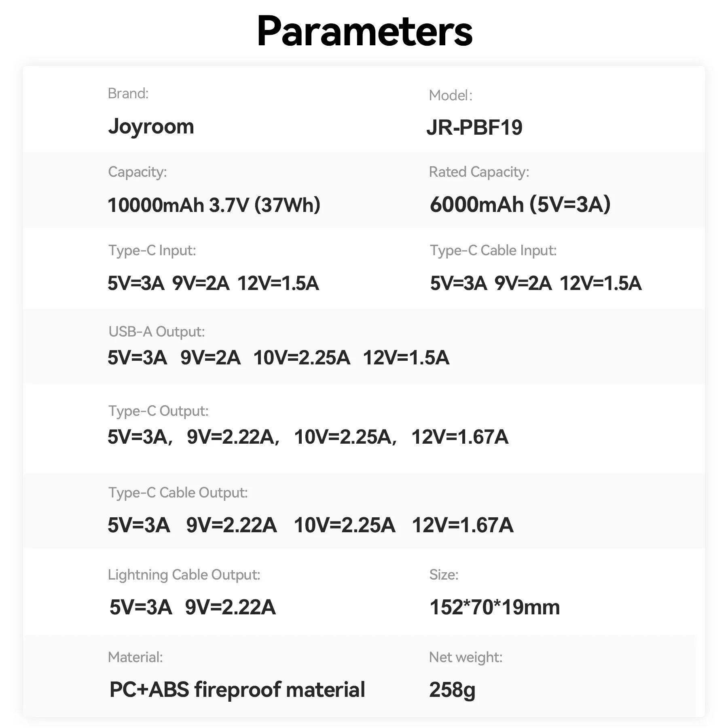Click 12V=1.67A in the Type-C Output row
The image size is (728, 728).
click(x=460, y=437)
